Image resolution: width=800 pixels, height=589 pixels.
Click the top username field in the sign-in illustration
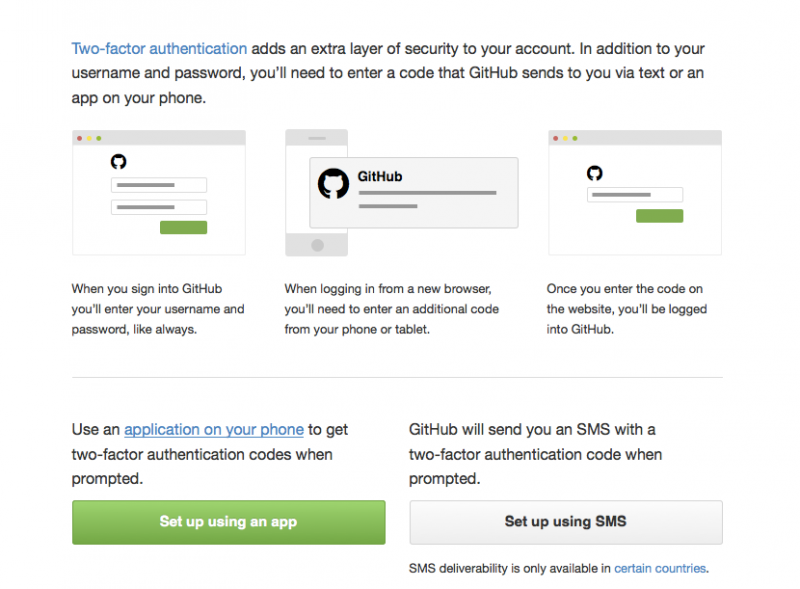point(160,185)
